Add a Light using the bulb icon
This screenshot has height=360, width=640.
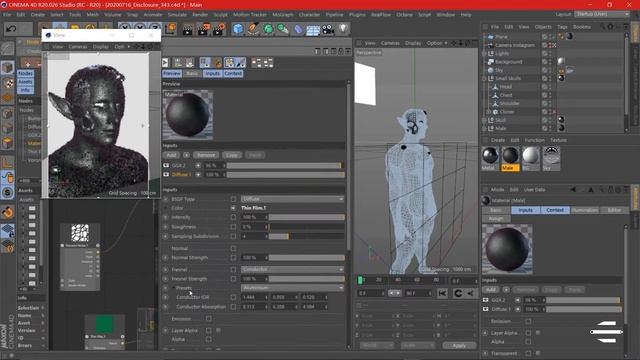343,29
